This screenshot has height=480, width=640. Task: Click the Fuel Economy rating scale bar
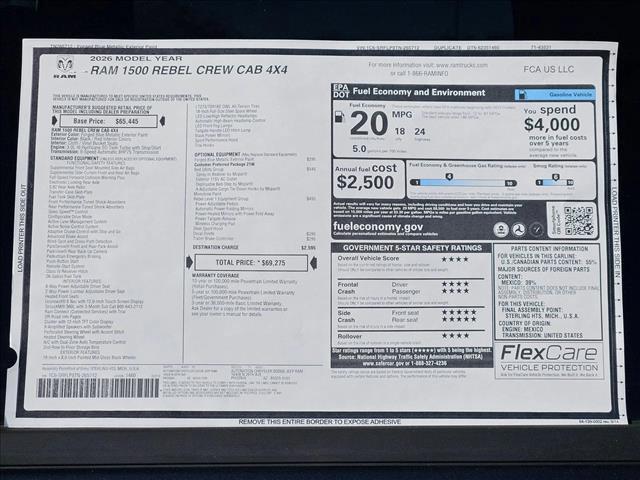(463, 183)
